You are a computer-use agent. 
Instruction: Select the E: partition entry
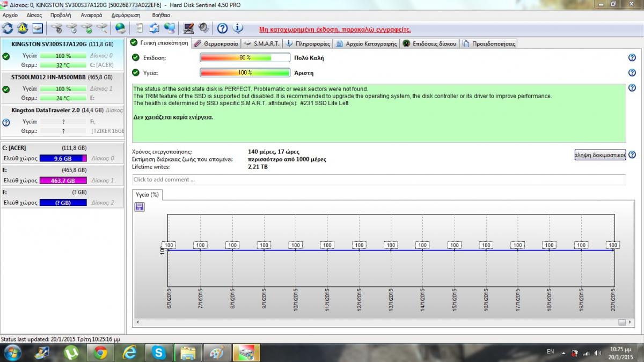coord(62,175)
